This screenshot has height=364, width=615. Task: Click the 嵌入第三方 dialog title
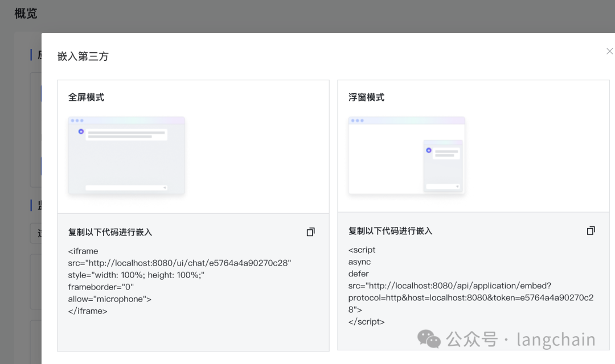[x=83, y=56]
